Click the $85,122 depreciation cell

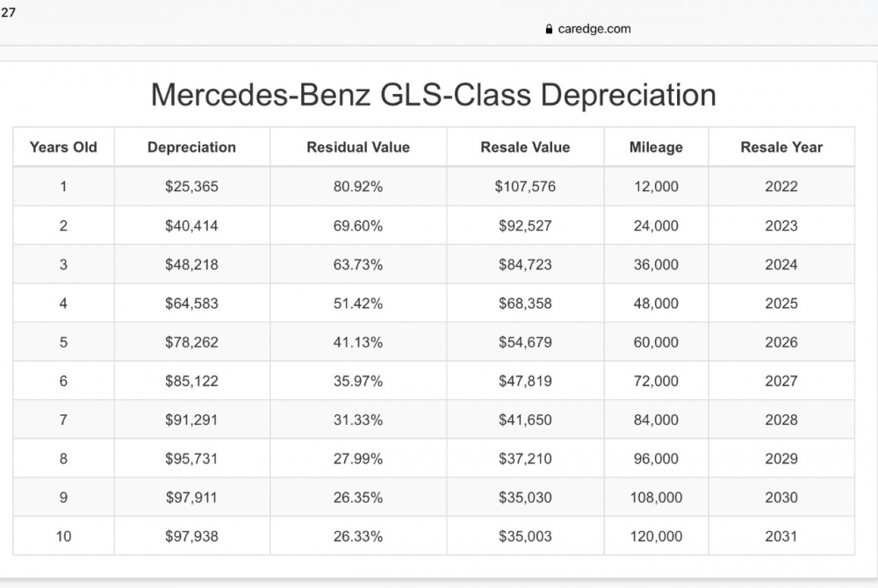[191, 381]
